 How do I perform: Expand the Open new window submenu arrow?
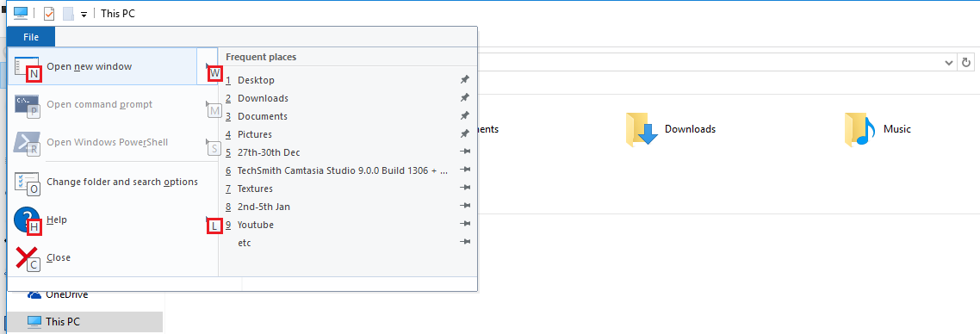pos(208,67)
